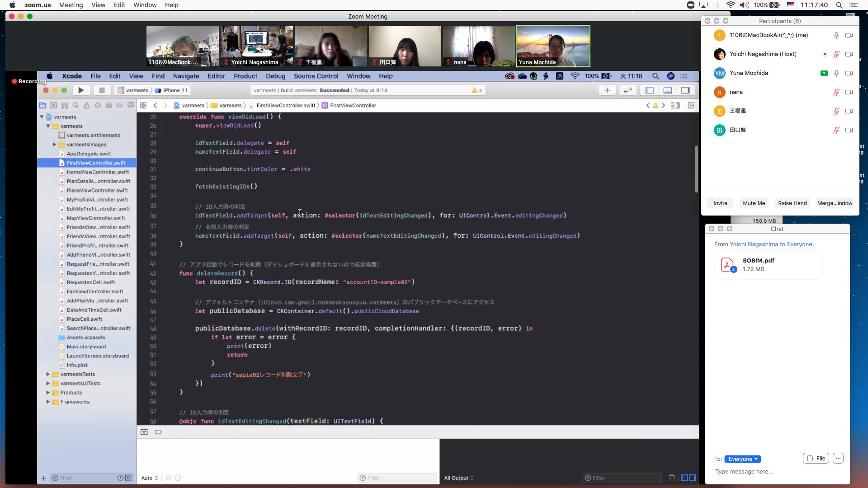Screen dimensions: 868x488
Task: Click the Raise Hand button
Action: point(792,203)
